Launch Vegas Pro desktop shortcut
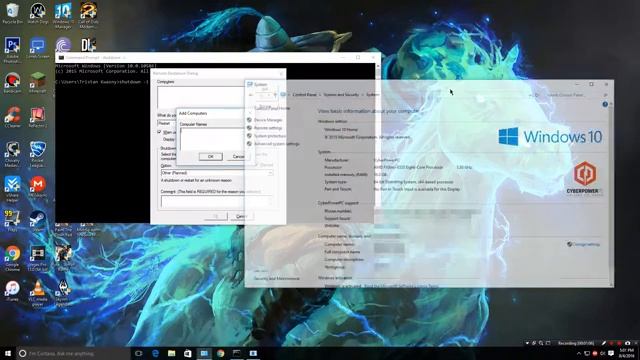 click(x=38, y=258)
